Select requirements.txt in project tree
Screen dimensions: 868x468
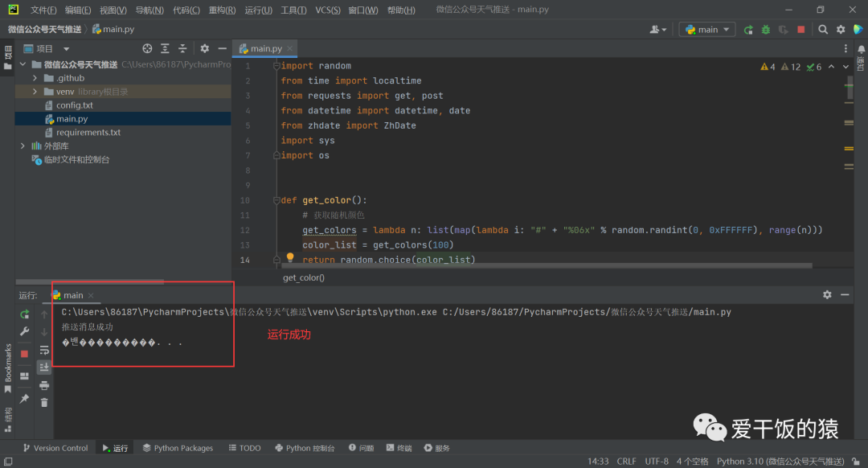pos(88,133)
